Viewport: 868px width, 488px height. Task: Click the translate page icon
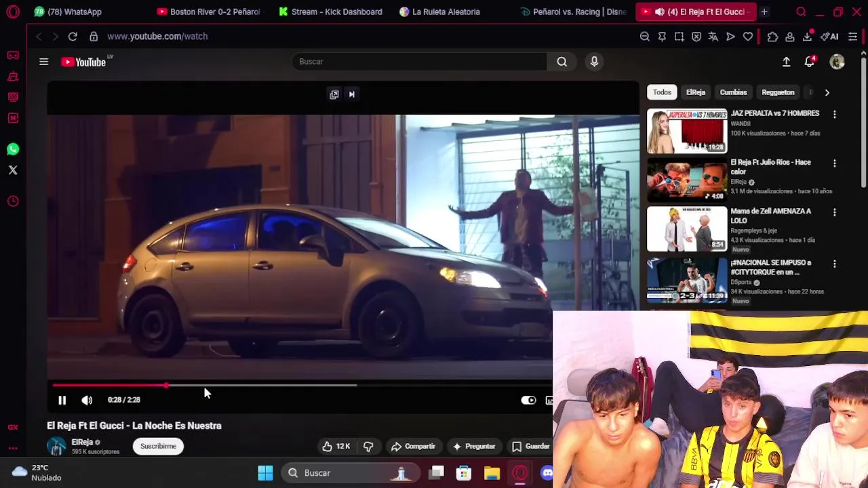coord(713,37)
